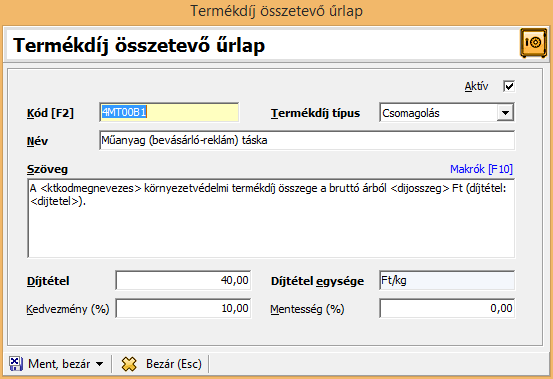Click the Díjtétel value field
553x379 pixels.
[x=183, y=281]
